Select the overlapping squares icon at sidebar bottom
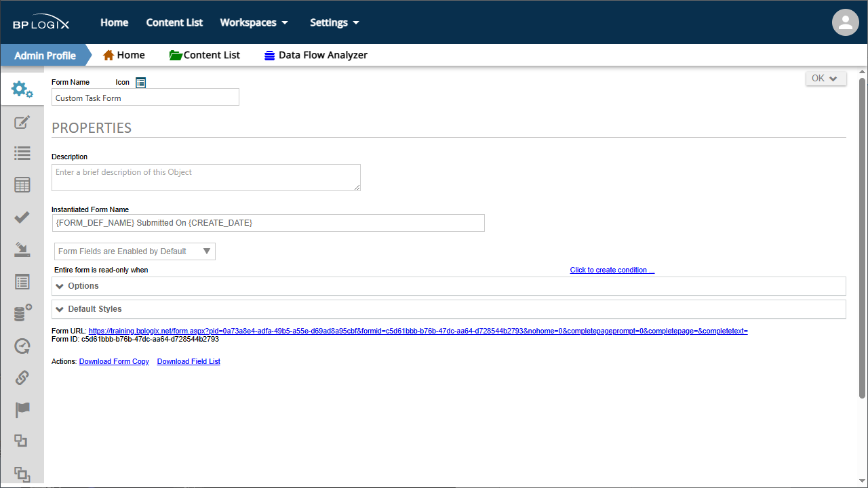Viewport: 868px width, 488px height. coord(22,474)
